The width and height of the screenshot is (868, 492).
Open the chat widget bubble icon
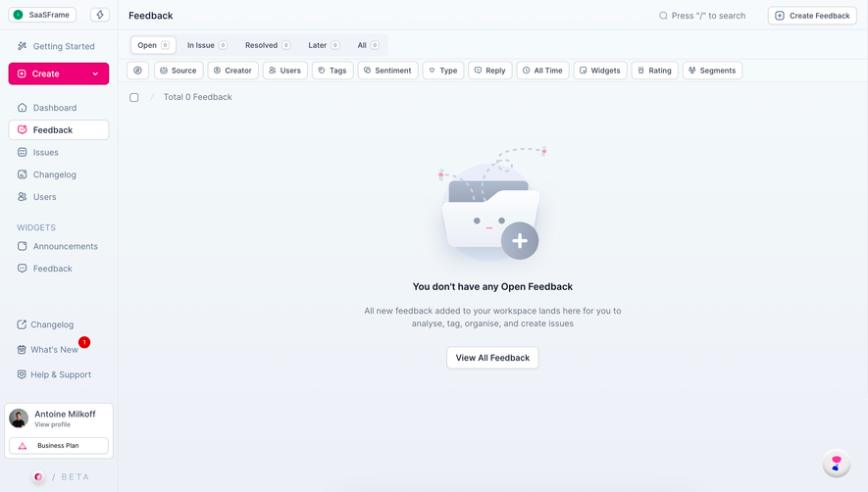click(x=836, y=464)
